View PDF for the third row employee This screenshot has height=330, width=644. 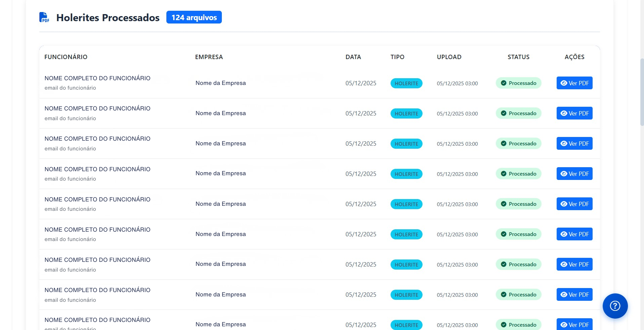[x=574, y=144]
